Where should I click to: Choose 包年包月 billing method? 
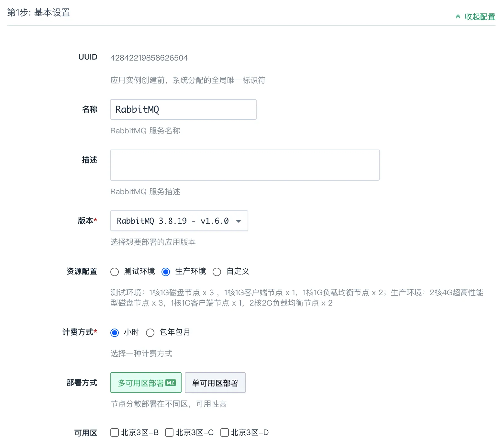(150, 332)
